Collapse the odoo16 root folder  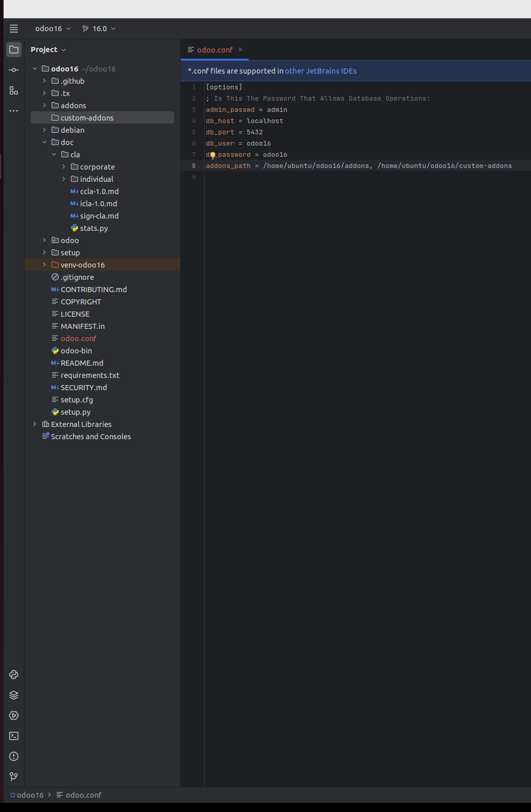click(35, 68)
